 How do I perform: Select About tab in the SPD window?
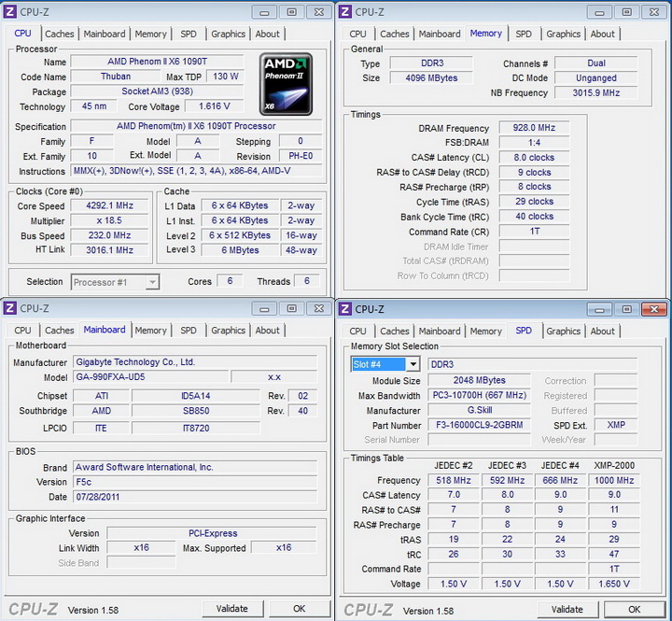pos(603,332)
